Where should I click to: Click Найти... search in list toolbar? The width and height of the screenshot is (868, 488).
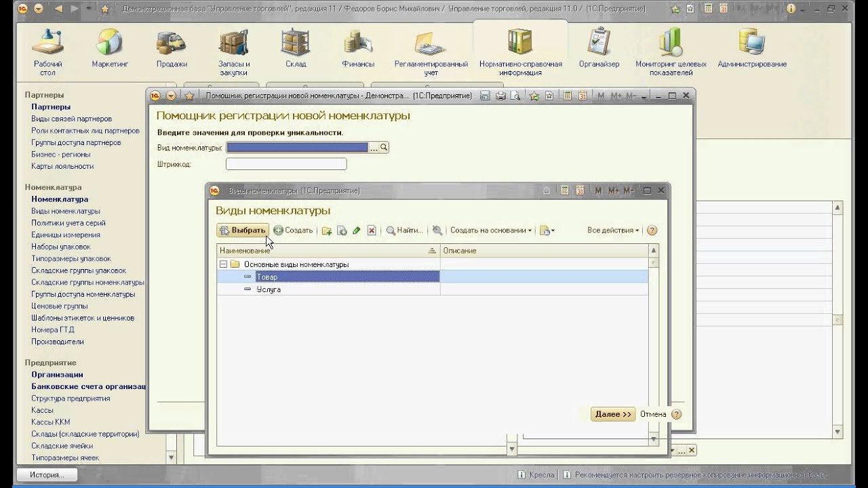click(404, 230)
